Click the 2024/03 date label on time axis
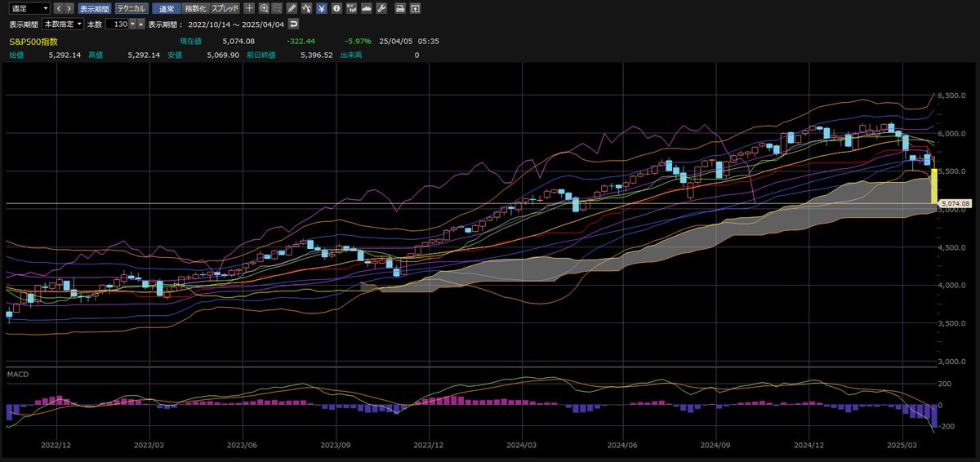This screenshot has width=980, height=462. (x=523, y=446)
